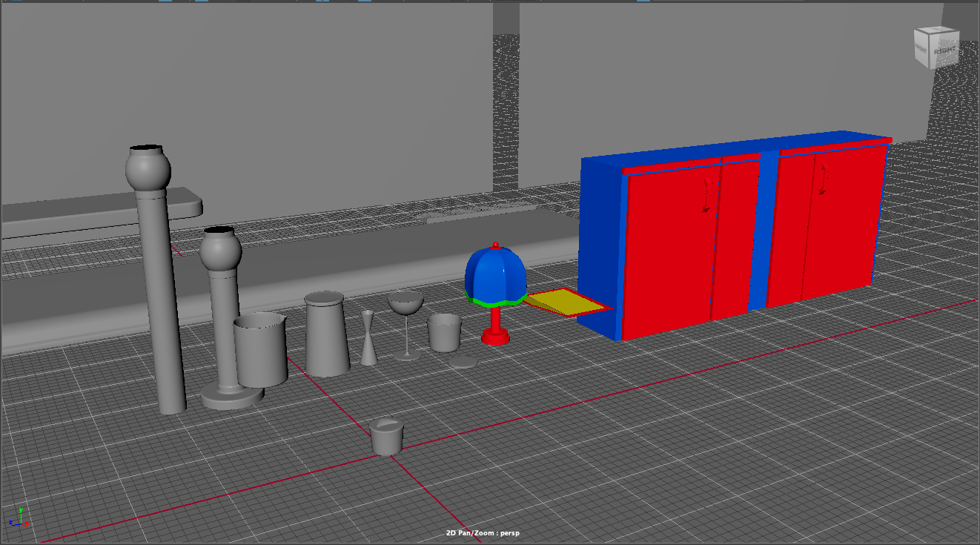Select the yellow tray with red border
This screenshot has height=545, width=980.
pyautogui.click(x=567, y=302)
